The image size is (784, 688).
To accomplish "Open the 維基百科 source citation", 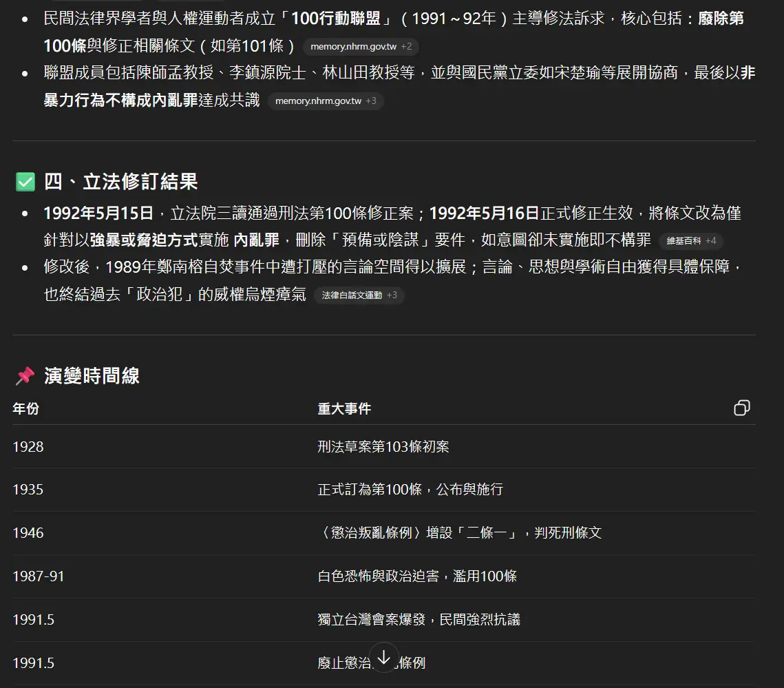I will pyautogui.click(x=686, y=240).
